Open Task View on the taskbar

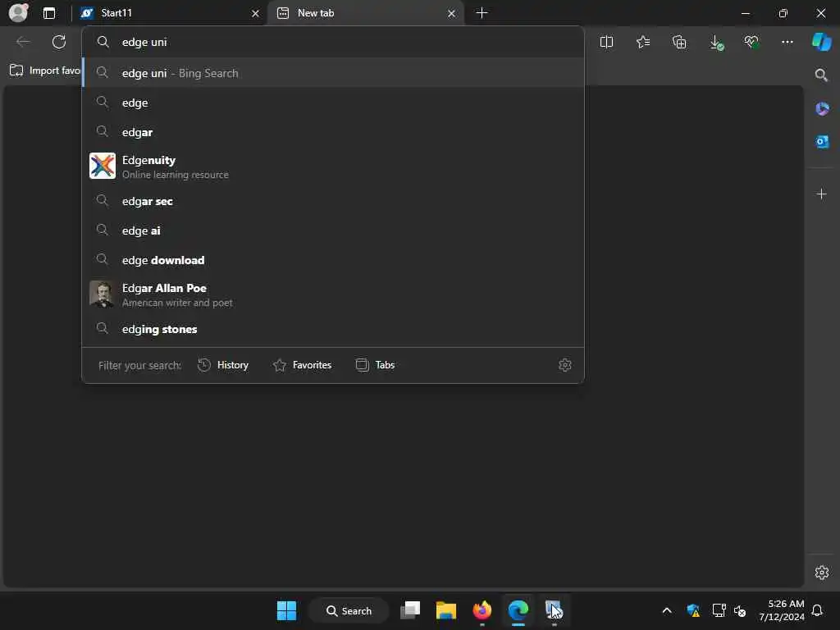point(410,610)
